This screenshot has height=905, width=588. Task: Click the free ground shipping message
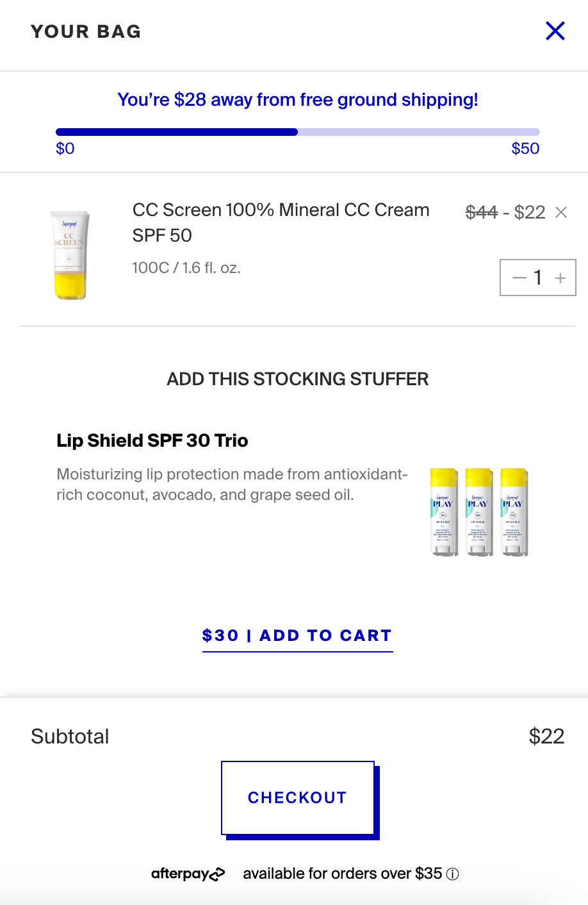click(297, 99)
